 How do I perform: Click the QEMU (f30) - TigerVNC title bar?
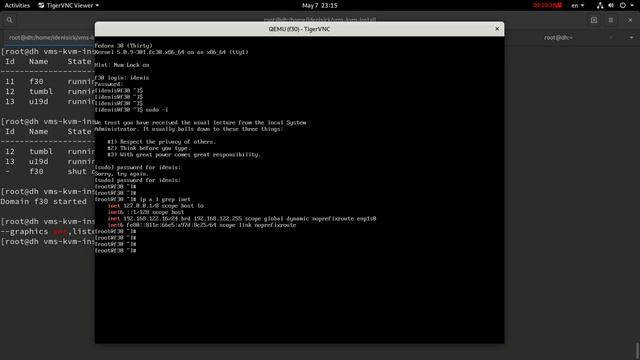pyautogui.click(x=299, y=29)
